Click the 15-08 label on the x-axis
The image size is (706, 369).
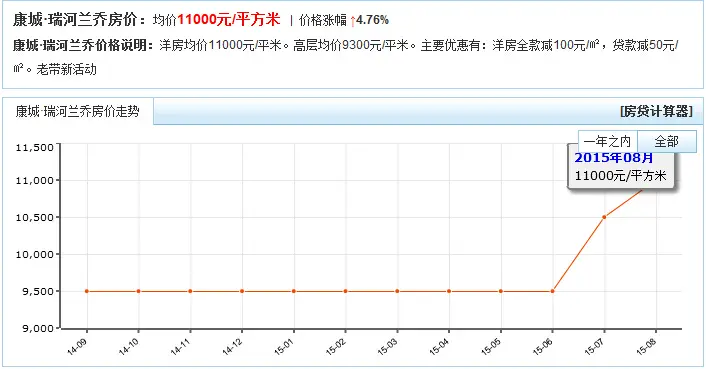pyautogui.click(x=646, y=347)
